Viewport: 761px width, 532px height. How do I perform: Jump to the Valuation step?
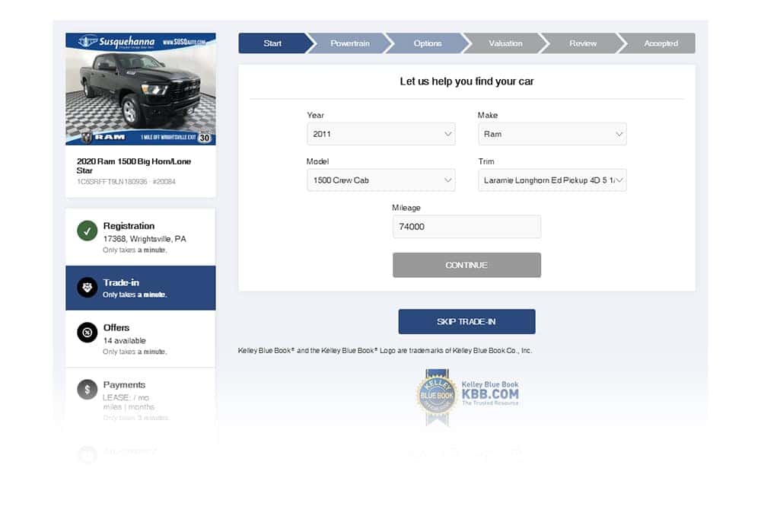pos(505,43)
